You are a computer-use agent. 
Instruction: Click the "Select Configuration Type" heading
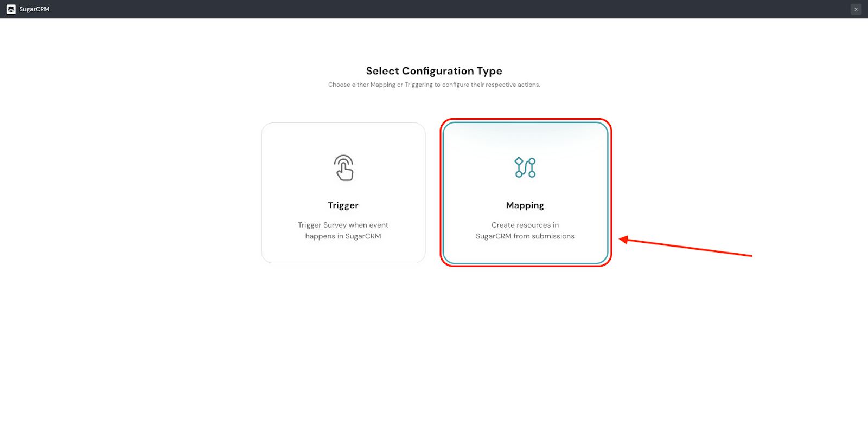tap(434, 71)
